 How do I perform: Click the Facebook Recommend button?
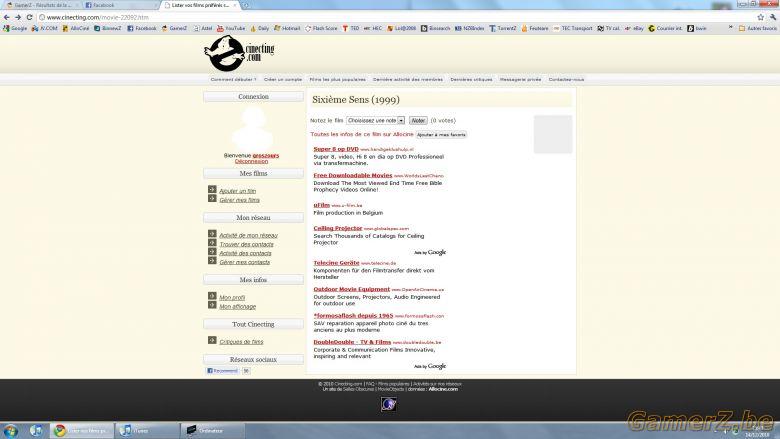(x=222, y=371)
